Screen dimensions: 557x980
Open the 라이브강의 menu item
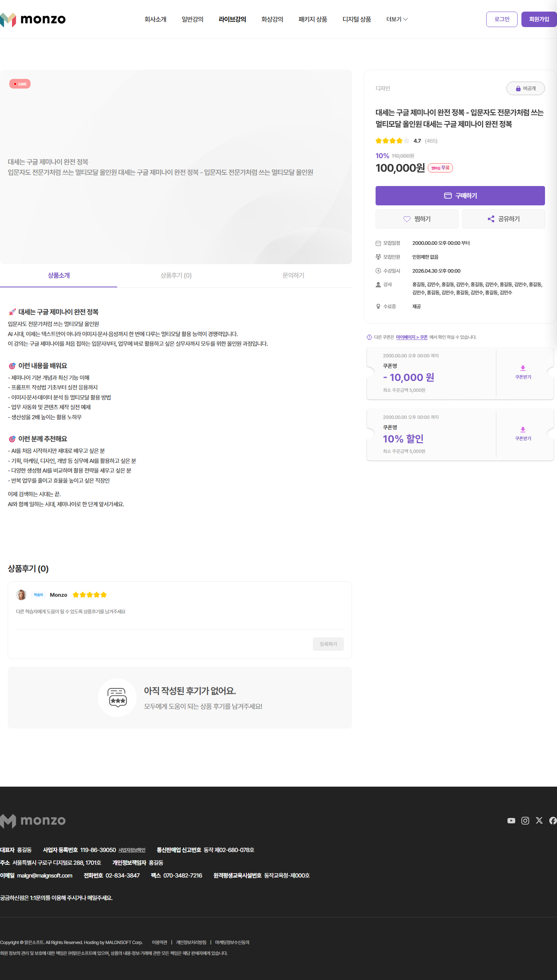tap(232, 19)
